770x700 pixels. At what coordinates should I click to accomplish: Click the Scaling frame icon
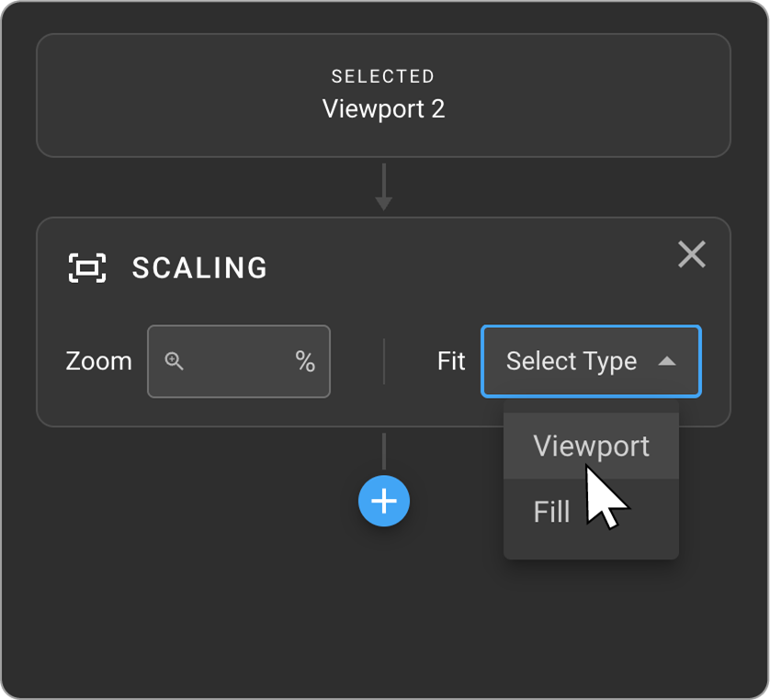[x=87, y=268]
